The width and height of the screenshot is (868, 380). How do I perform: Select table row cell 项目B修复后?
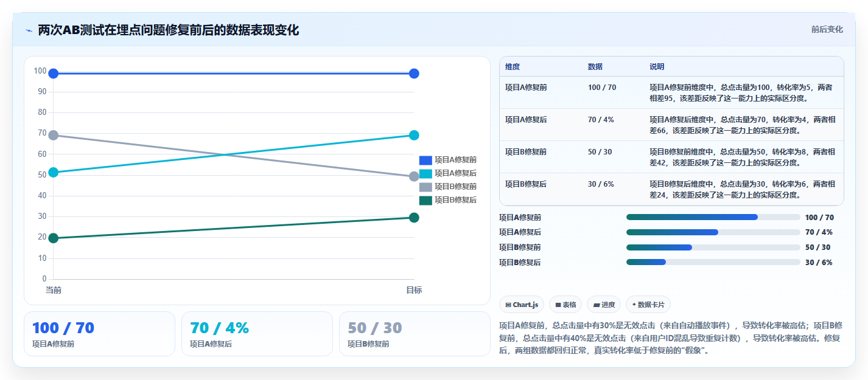click(x=526, y=184)
